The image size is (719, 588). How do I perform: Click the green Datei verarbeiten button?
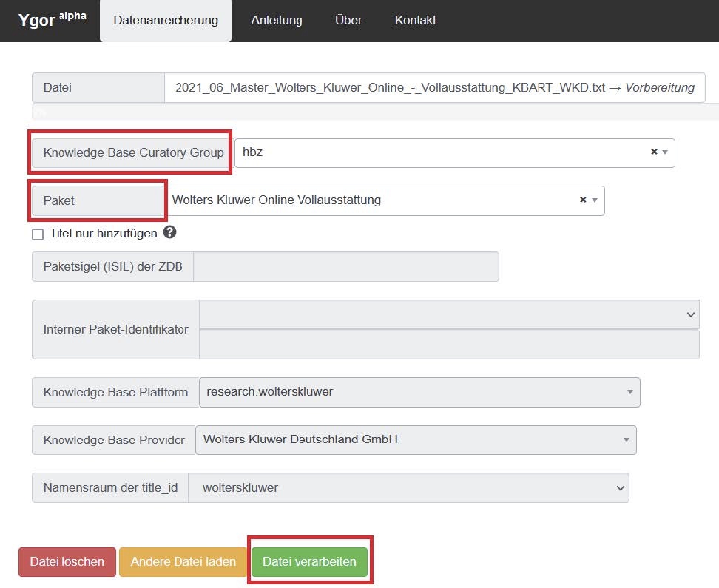[309, 561]
